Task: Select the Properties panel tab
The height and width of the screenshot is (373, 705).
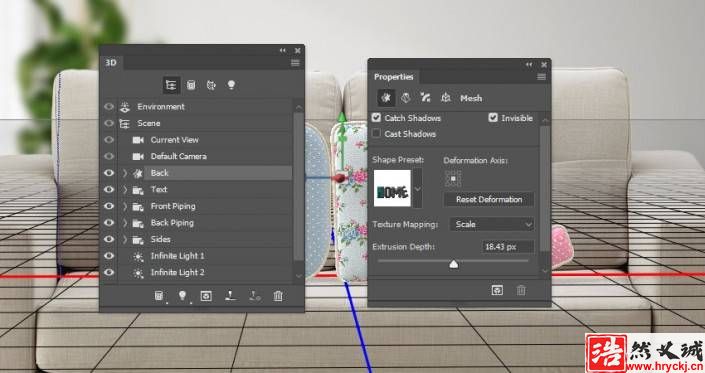Action: [x=393, y=76]
